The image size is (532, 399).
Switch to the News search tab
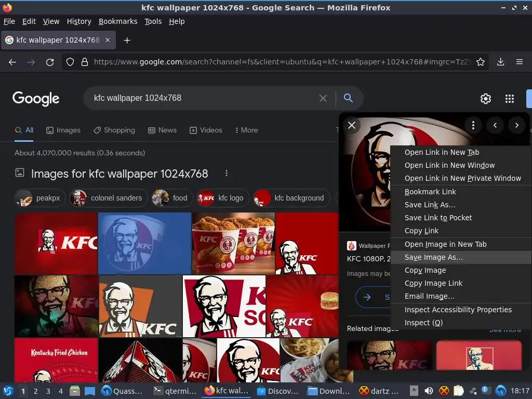pyautogui.click(x=163, y=130)
